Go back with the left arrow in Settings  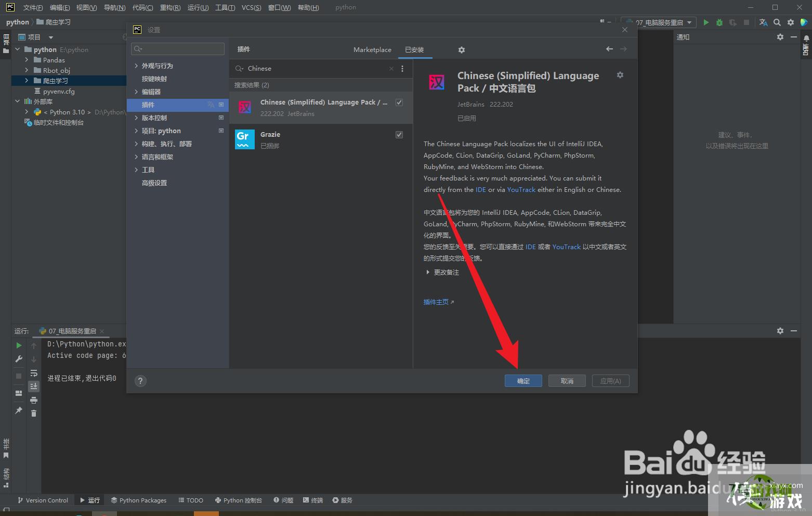(x=609, y=49)
